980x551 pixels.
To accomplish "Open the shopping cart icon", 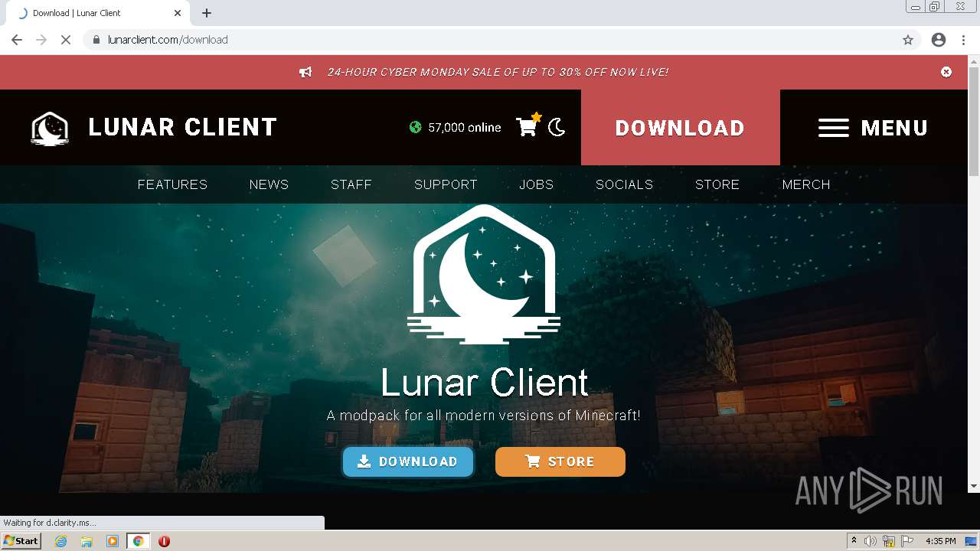I will 528,126.
